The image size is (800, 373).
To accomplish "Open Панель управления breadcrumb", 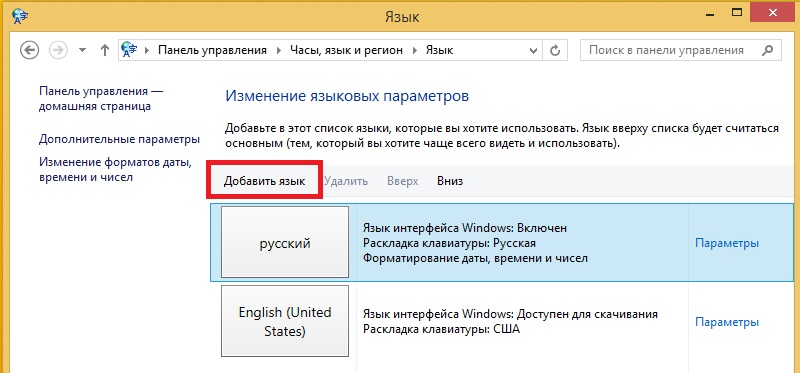I will [212, 50].
